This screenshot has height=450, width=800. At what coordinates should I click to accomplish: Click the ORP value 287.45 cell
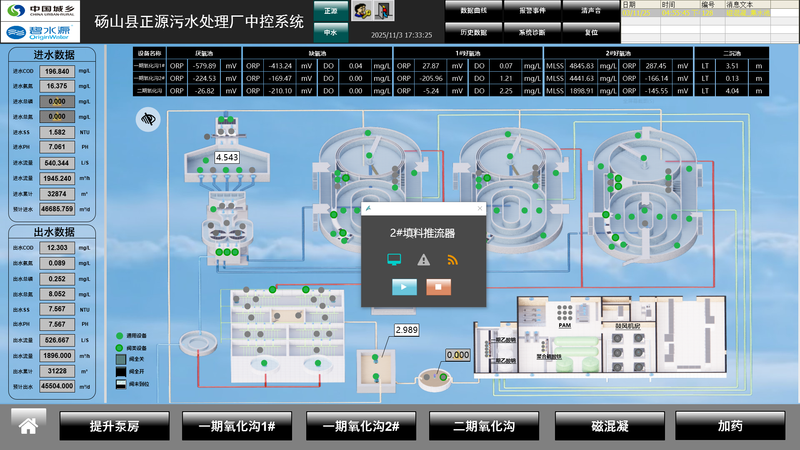click(656, 66)
